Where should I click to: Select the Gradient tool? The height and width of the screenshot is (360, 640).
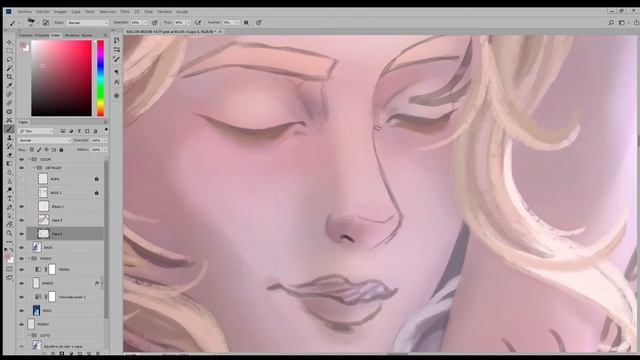[x=9, y=164]
